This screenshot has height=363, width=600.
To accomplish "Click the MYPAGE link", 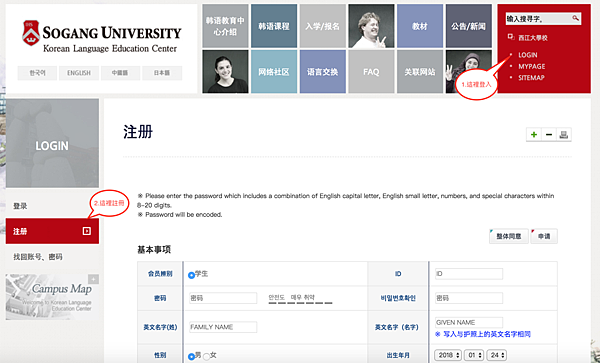I will (x=532, y=67).
